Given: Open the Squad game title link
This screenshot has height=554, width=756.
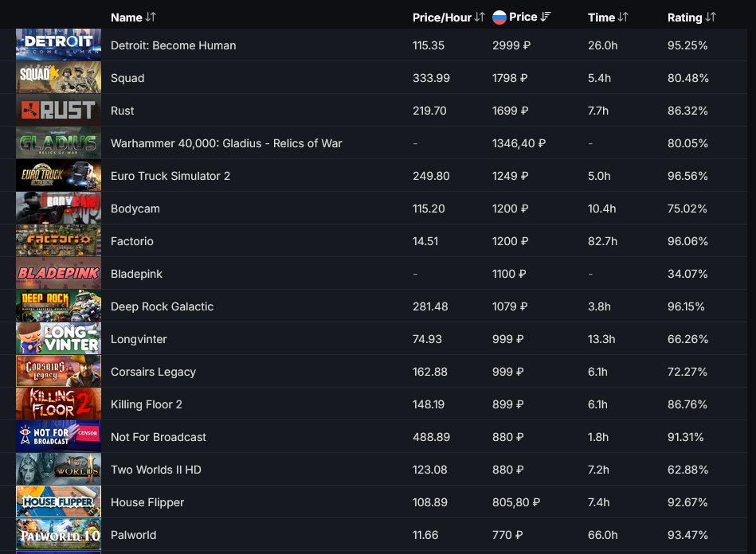Looking at the screenshot, I should (x=127, y=78).
